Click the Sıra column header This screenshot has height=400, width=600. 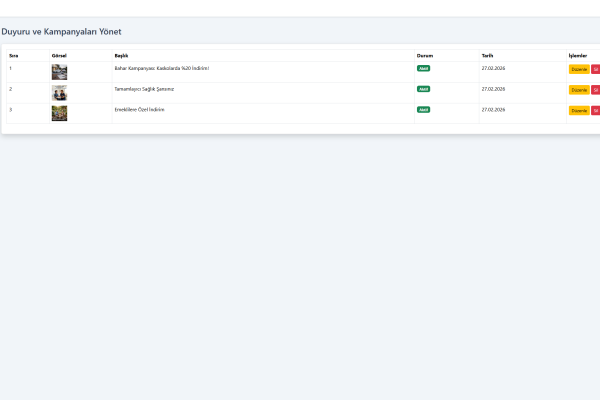point(14,55)
